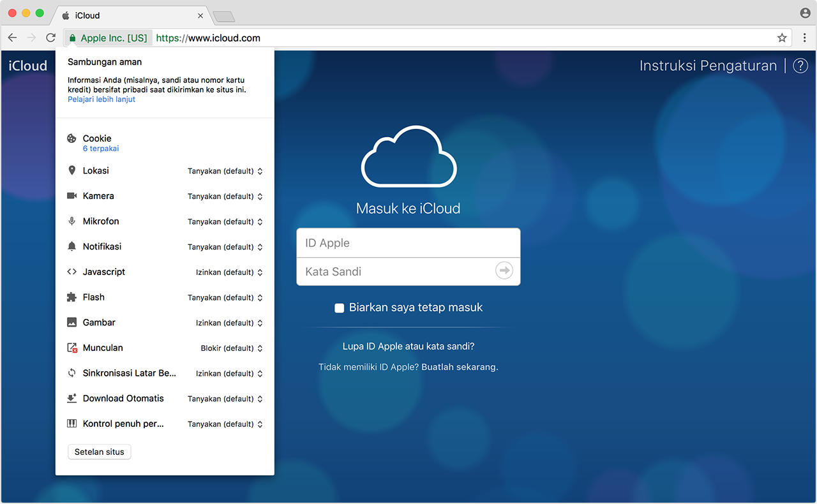Click the Chrome profile avatar icon
The image size is (817, 504).
coord(805,13)
